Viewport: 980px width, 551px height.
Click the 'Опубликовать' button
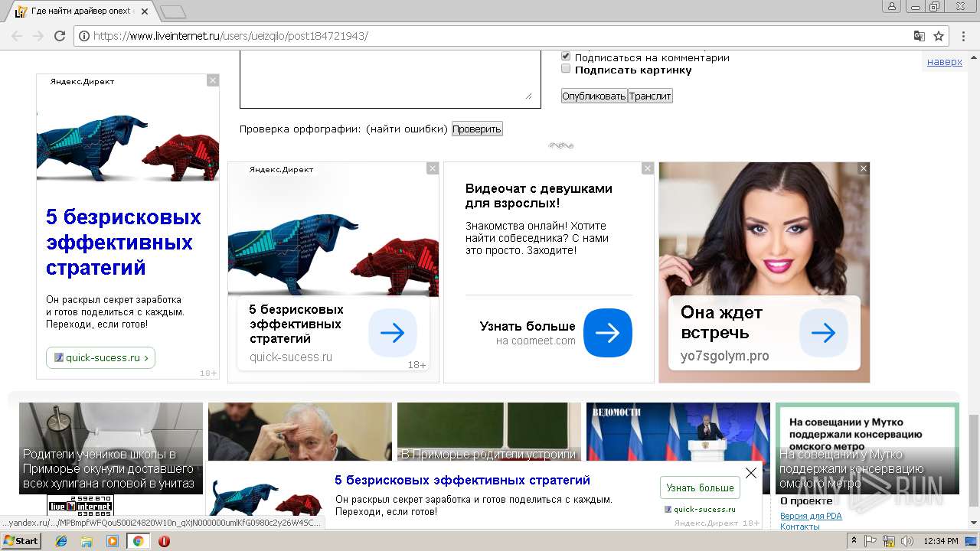(x=594, y=96)
